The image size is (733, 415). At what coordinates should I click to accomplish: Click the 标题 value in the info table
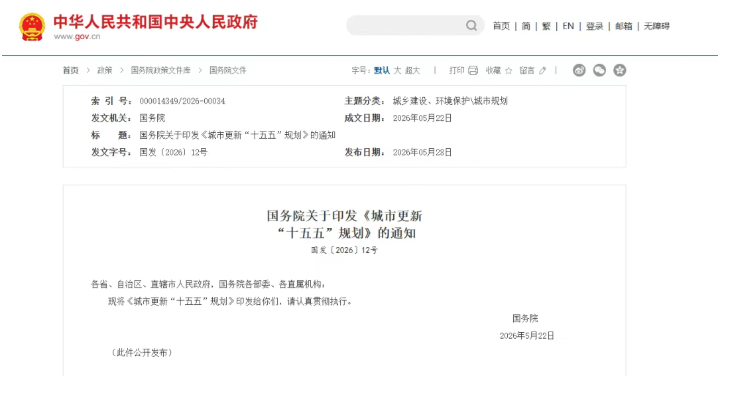click(237, 135)
